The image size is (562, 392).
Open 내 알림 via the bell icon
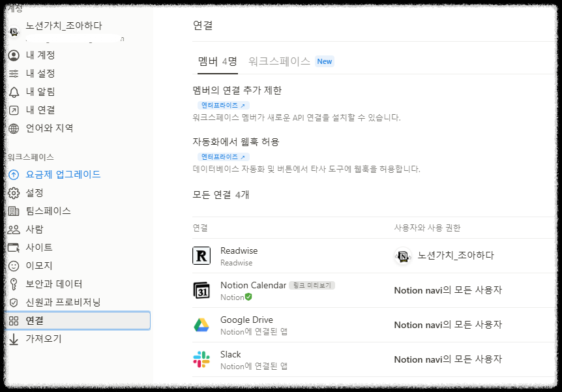tap(14, 91)
